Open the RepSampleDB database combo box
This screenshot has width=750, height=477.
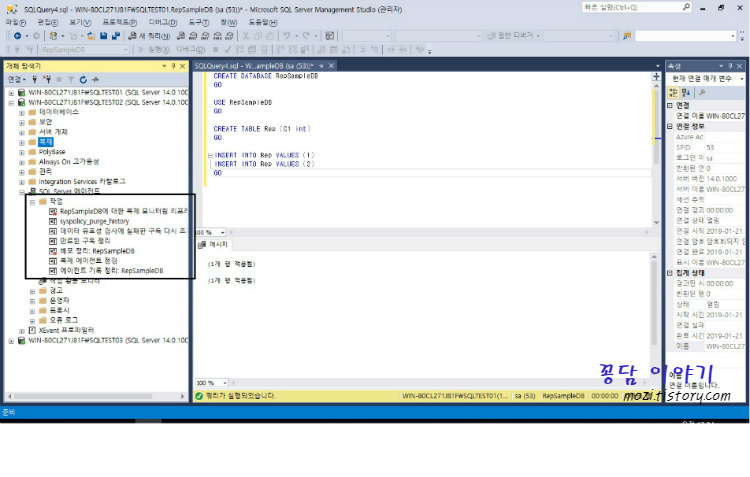coord(85,50)
